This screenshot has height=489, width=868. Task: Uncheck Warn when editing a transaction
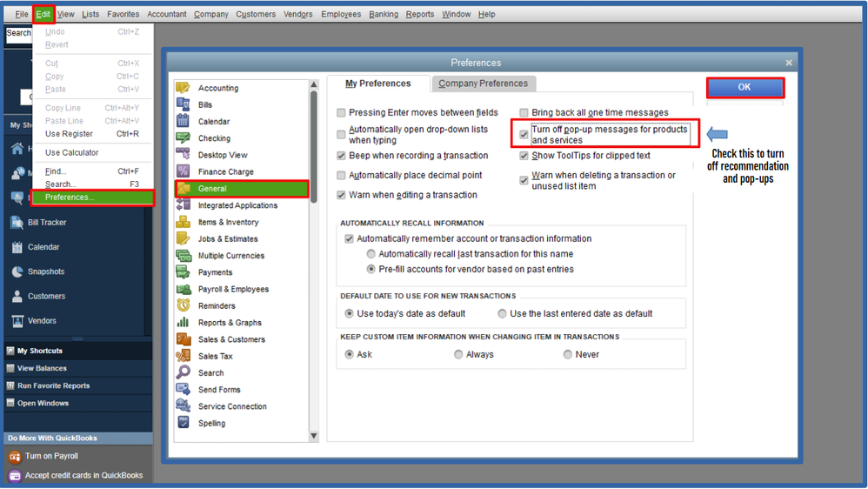click(x=341, y=195)
